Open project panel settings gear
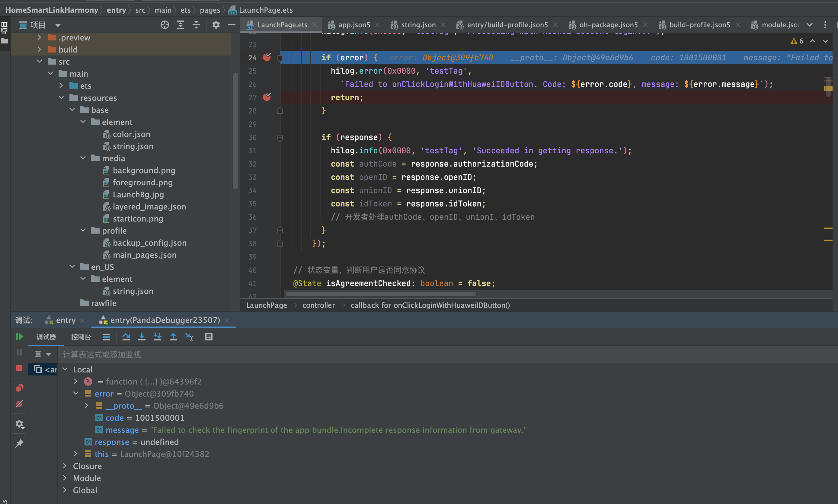This screenshot has width=838, height=504. point(216,25)
